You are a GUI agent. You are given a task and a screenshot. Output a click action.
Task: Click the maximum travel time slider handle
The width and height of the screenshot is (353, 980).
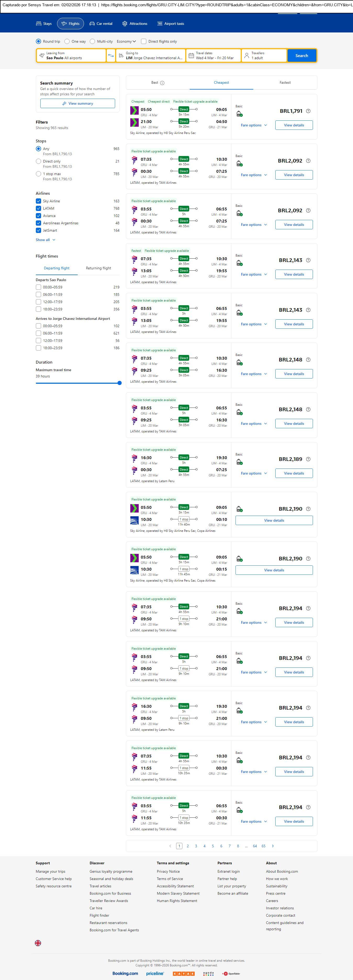tap(119, 383)
